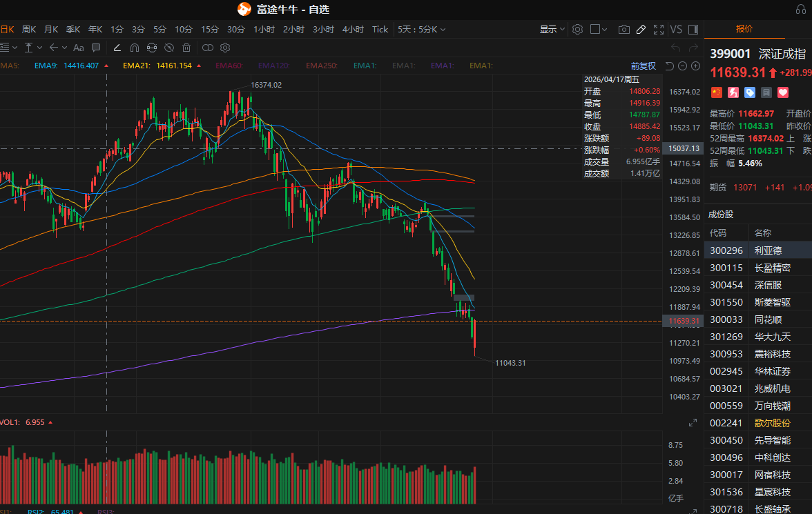The image size is (812, 514).
Task: Open the 报价 quote tab
Action: (x=744, y=29)
